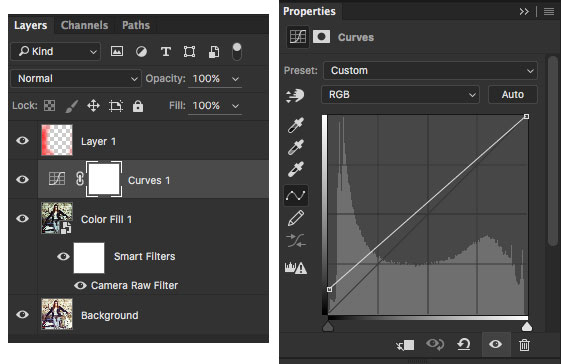This screenshot has width=561, height=364.
Task: Switch to the Channels tab
Action: 84,25
